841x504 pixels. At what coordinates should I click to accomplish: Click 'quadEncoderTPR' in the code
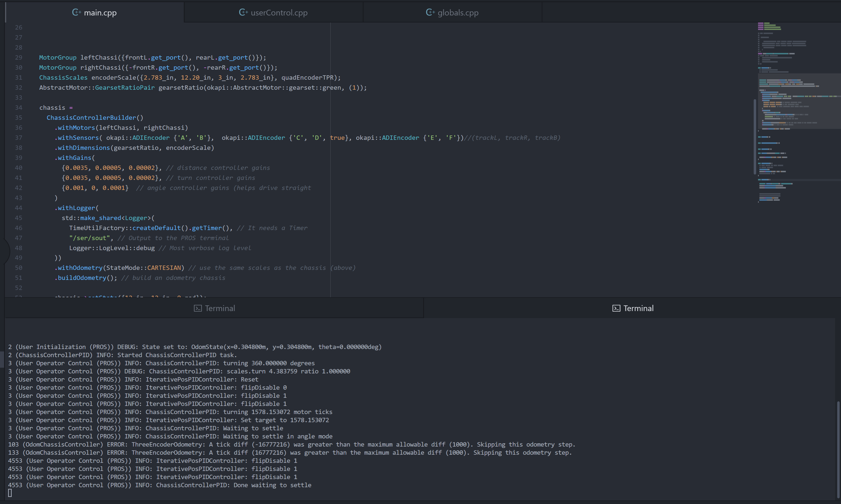(307, 77)
